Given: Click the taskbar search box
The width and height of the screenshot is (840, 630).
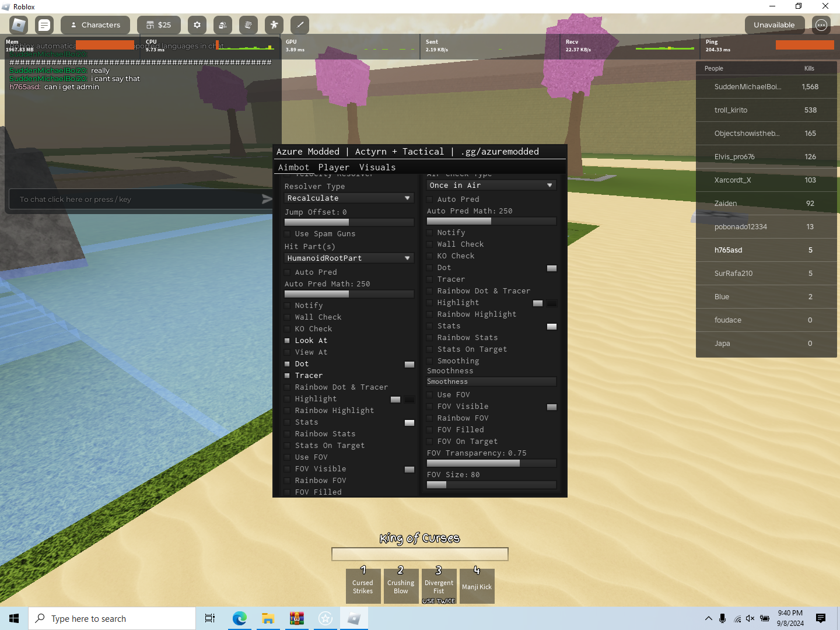Looking at the screenshot, I should pyautogui.click(x=112, y=618).
